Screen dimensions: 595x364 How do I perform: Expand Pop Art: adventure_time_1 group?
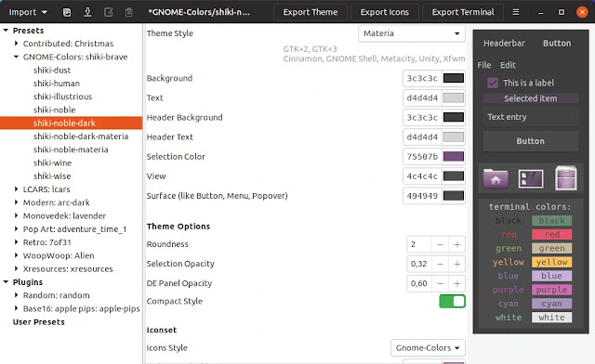pos(16,229)
